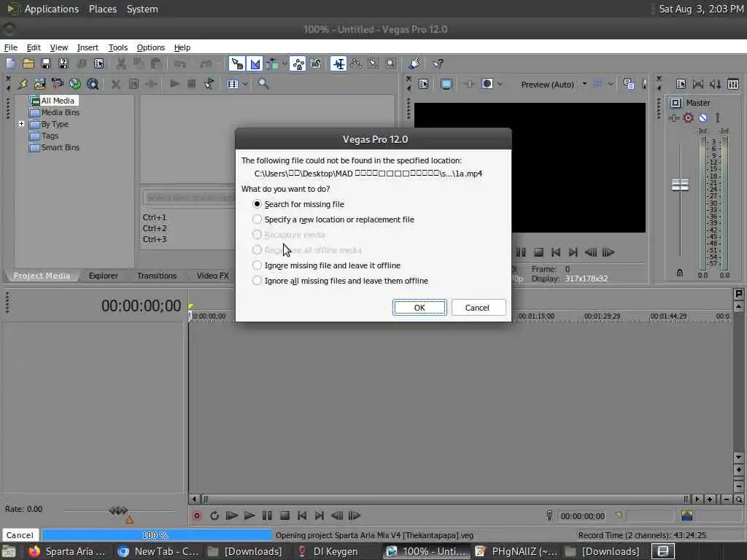Select the Normal Edit tool icon
The height and width of the screenshot is (560, 747).
point(338,64)
